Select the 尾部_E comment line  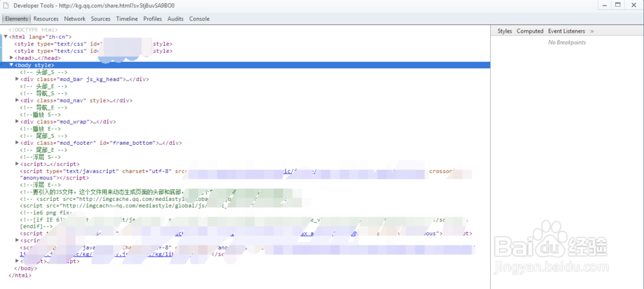coord(44,150)
